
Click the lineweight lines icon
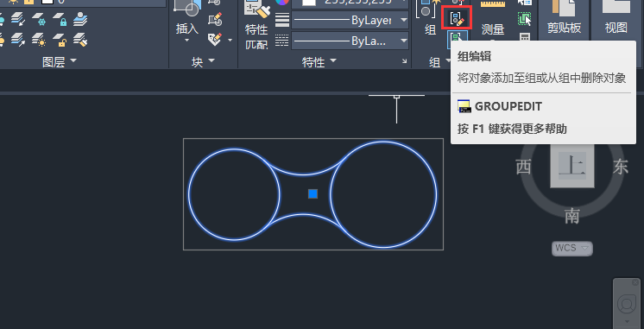tap(282, 20)
